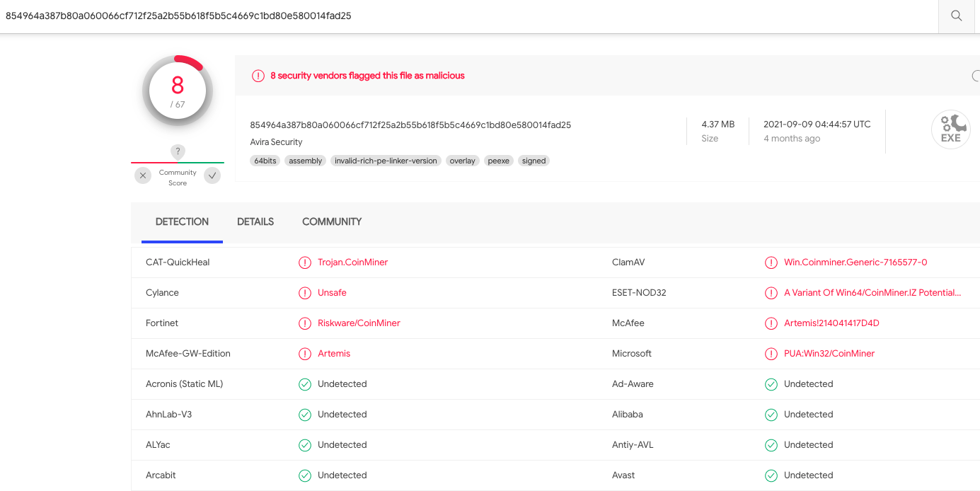
Task: Vote malicious with the X icon
Action: pyautogui.click(x=143, y=175)
